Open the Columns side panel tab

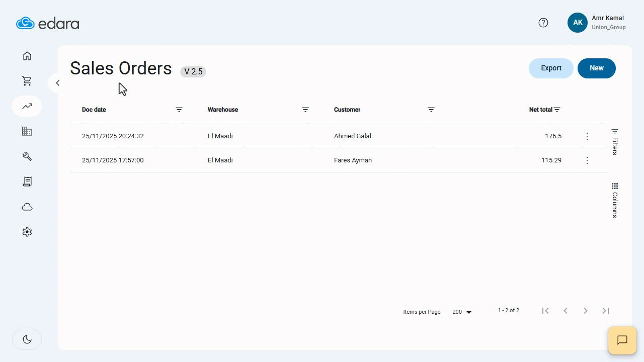coord(615,200)
